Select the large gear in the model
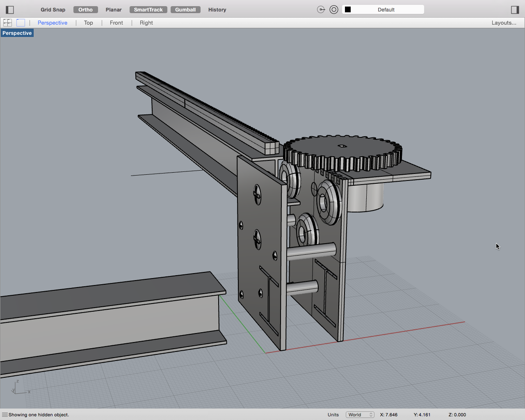Image resolution: width=525 pixels, height=420 pixels. (342, 153)
